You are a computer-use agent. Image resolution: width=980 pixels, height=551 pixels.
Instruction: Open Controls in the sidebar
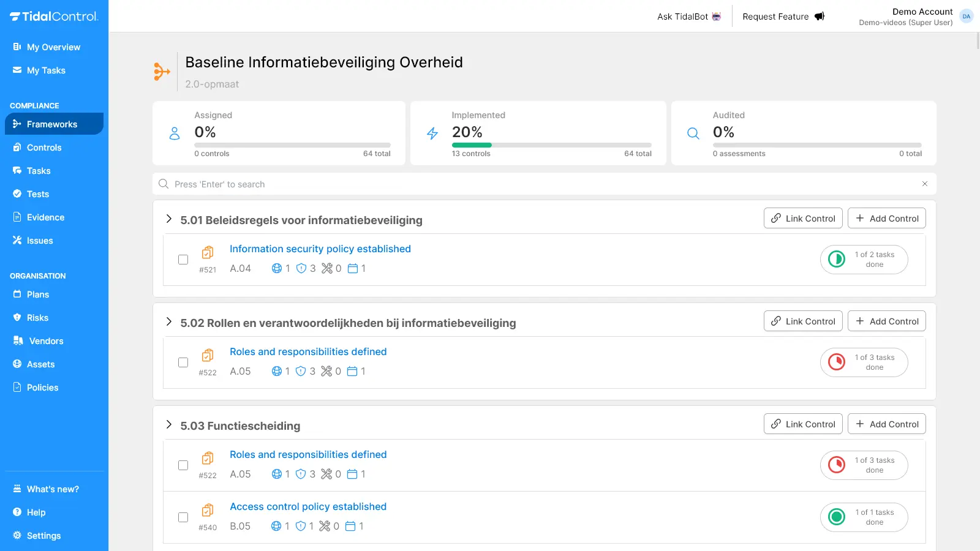coord(44,148)
